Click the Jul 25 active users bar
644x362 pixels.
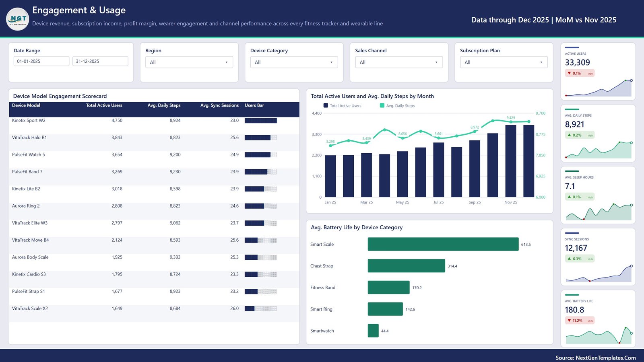point(439,170)
